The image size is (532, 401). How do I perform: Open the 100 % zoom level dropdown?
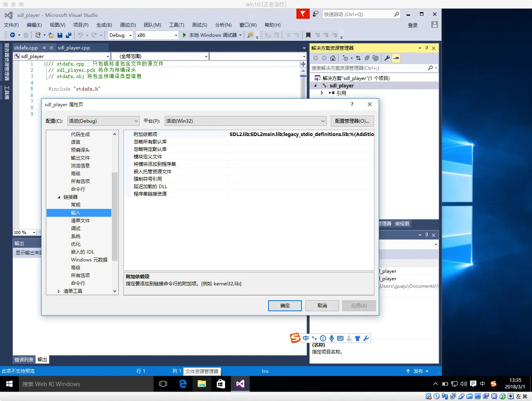tap(25, 232)
